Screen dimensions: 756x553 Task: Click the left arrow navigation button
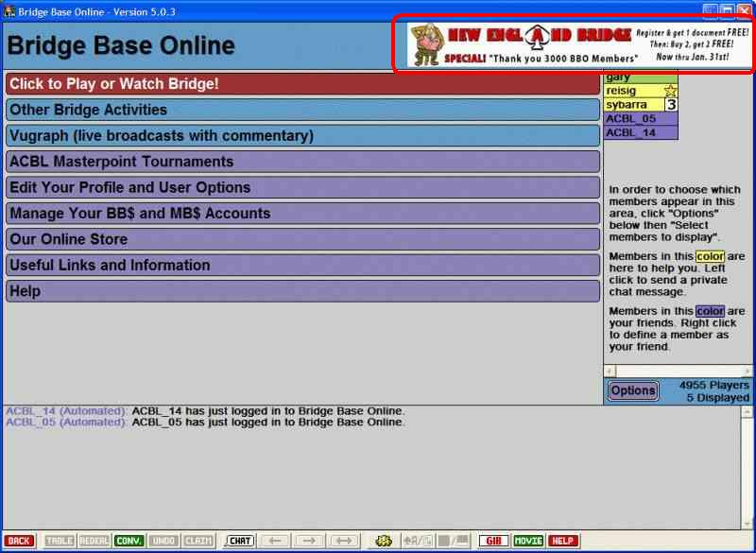274,541
